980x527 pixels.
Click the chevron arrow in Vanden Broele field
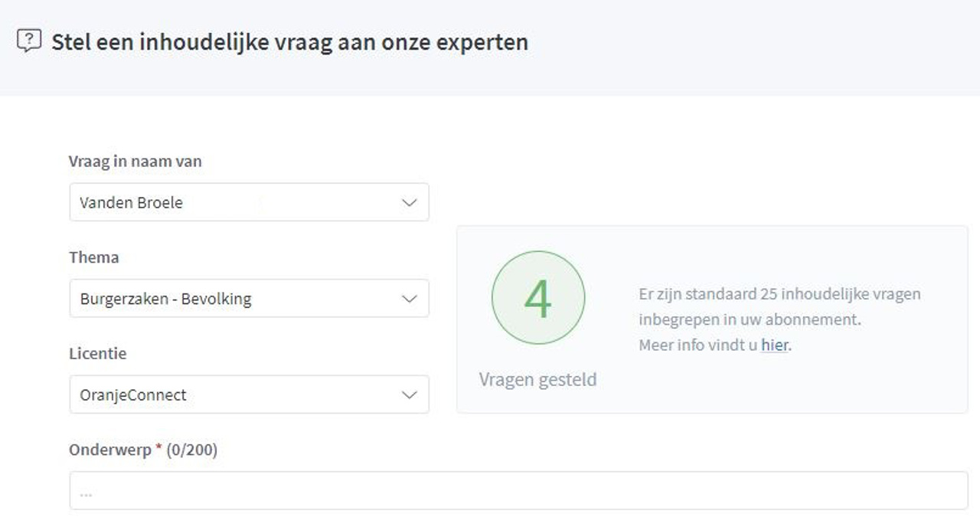click(410, 203)
